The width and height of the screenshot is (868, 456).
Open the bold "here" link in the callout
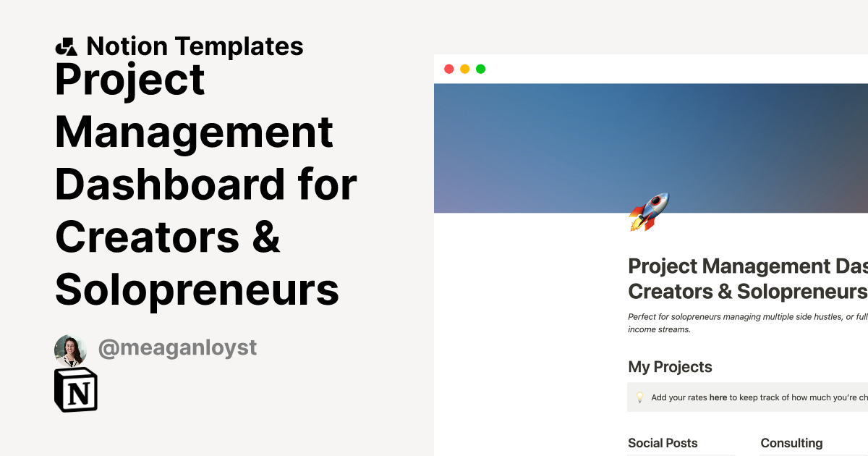point(718,397)
